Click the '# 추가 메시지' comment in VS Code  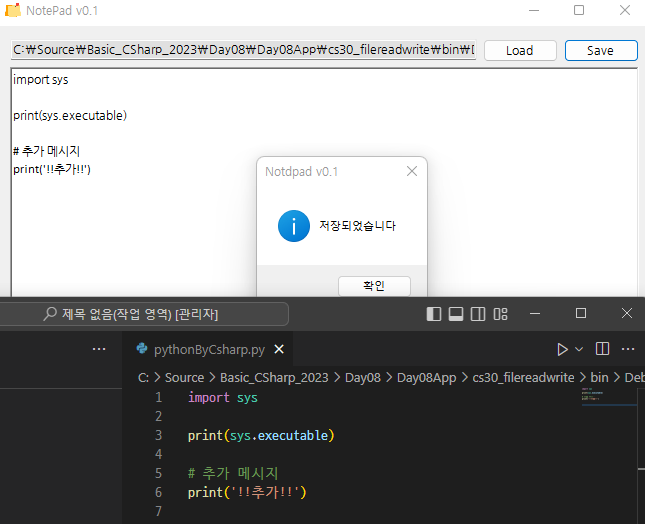[x=233, y=473]
